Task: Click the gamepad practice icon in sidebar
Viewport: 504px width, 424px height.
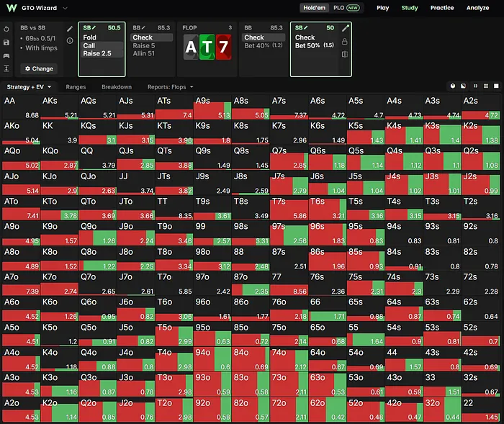Action: coord(6,55)
